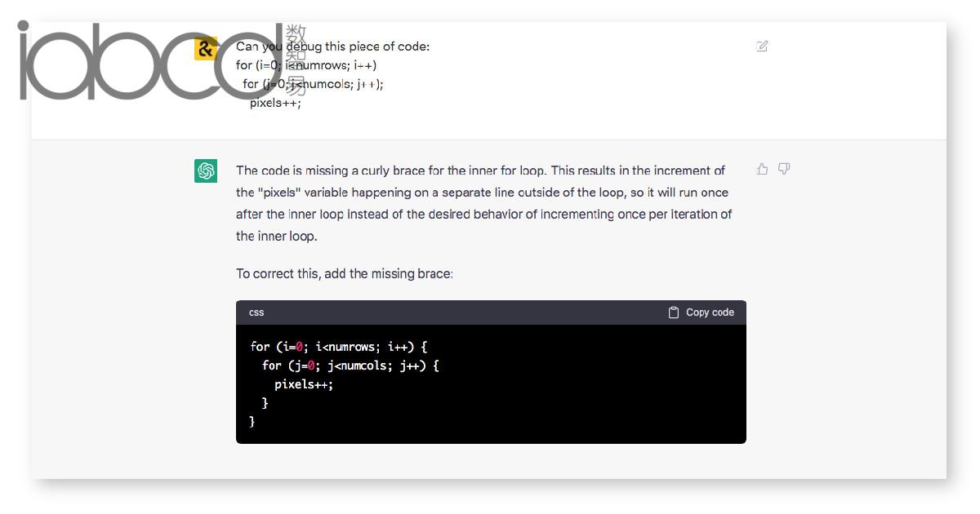The height and width of the screenshot is (514, 980).
Task: Give the response a thumbs up
Action: 762,169
